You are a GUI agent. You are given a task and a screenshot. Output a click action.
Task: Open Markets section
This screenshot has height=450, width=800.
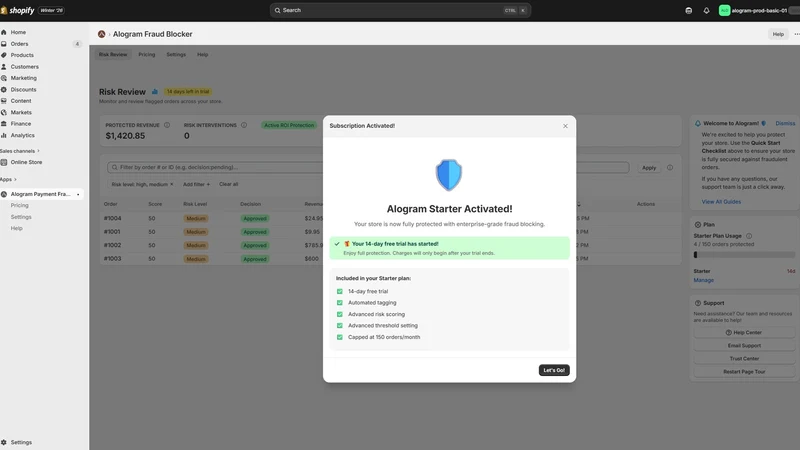pos(21,112)
